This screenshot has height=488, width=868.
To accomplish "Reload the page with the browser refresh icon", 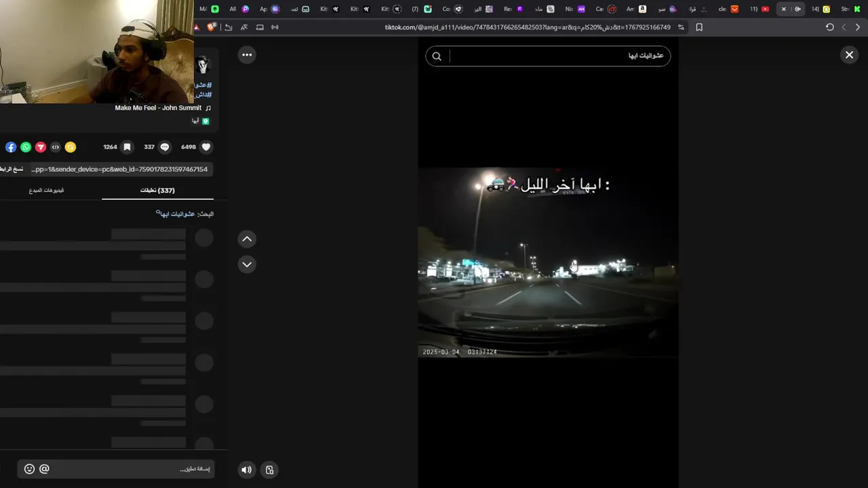I will click(829, 27).
